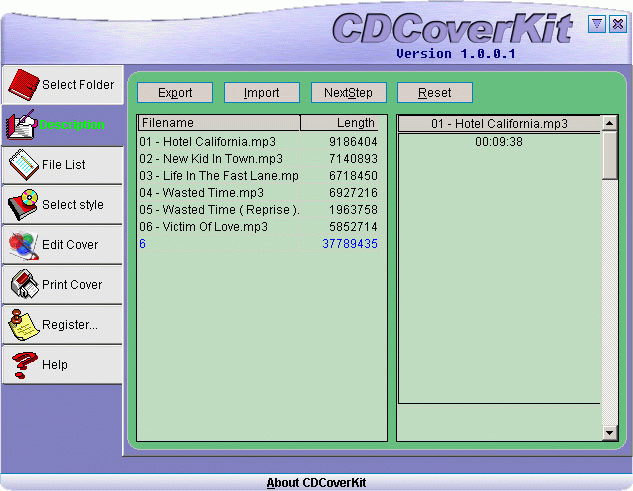
Task: Click length value 6927216
Action: [x=353, y=193]
